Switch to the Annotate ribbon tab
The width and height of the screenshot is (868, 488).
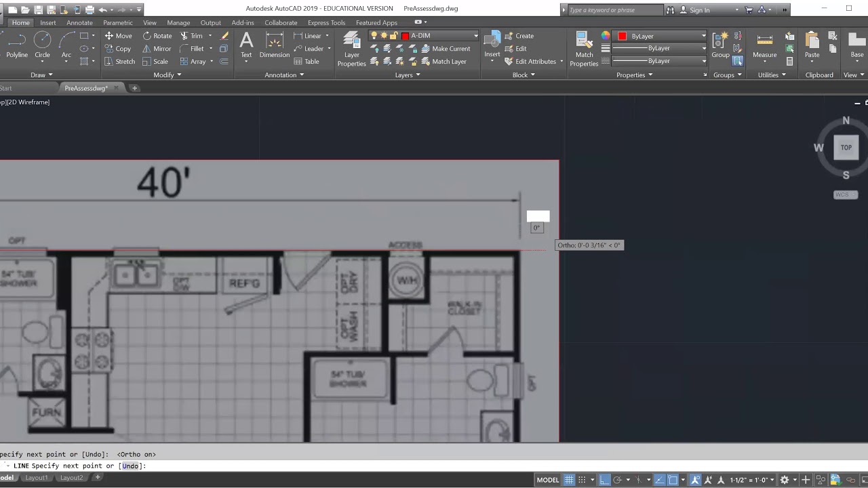coord(79,22)
